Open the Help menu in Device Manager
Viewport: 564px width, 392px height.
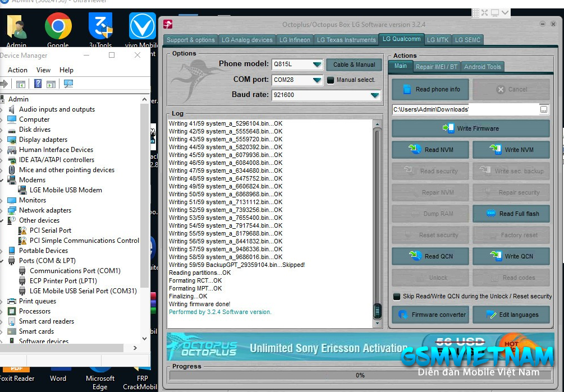(x=66, y=70)
